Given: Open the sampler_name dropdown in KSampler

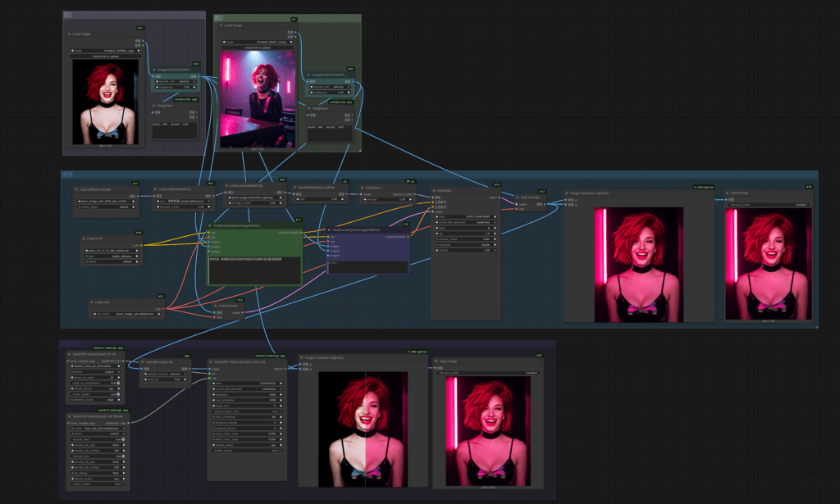Looking at the screenshot, I should coord(464,238).
